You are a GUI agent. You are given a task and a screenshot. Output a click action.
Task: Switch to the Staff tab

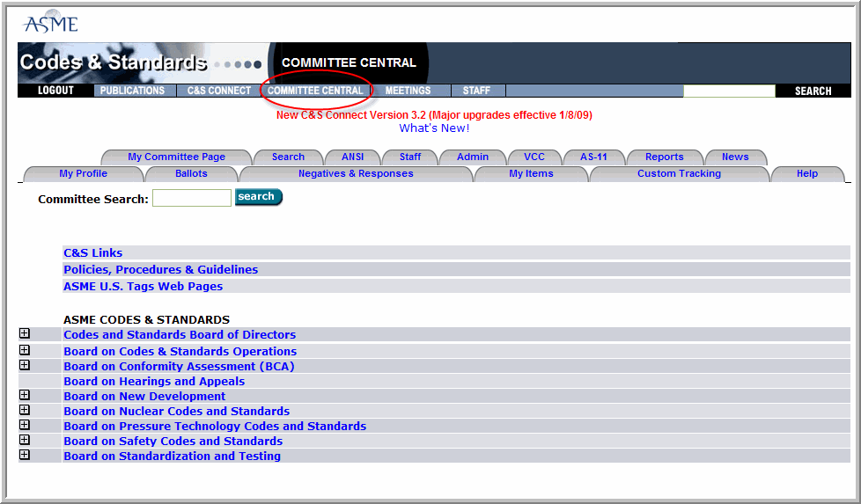pyautogui.click(x=410, y=157)
